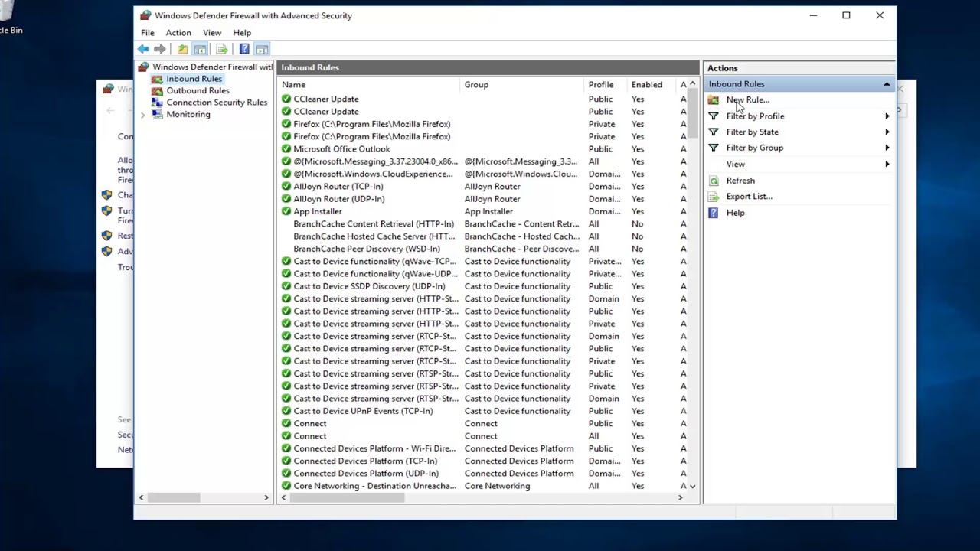Click the Connection Security Rules tree icon

(x=157, y=103)
